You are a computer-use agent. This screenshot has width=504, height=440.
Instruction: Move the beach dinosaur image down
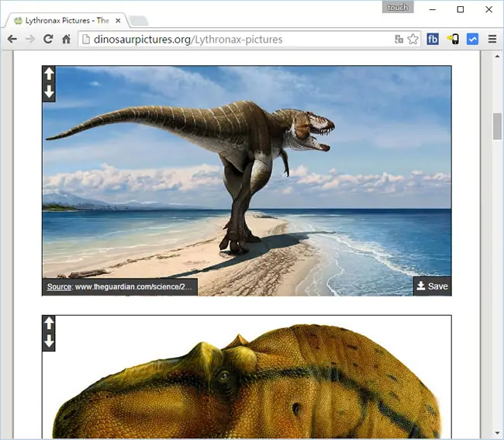click(49, 92)
